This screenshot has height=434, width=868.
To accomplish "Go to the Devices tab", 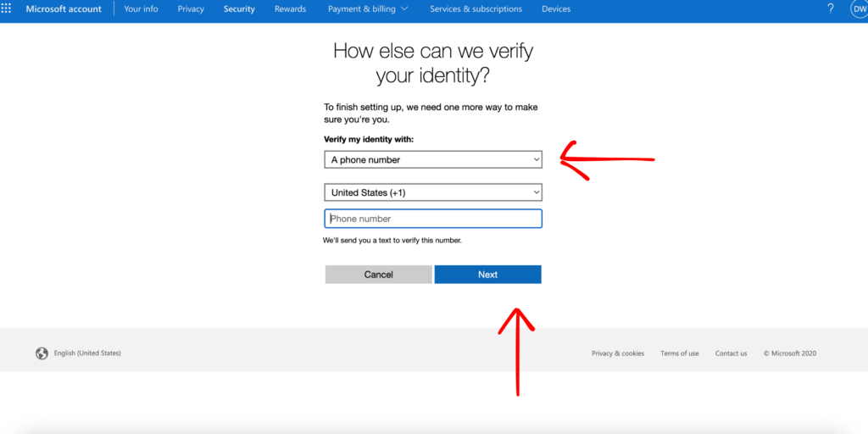I will click(556, 9).
